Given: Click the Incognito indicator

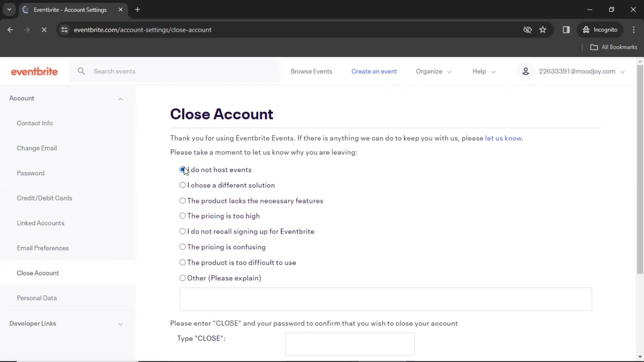Looking at the screenshot, I should 600,29.
